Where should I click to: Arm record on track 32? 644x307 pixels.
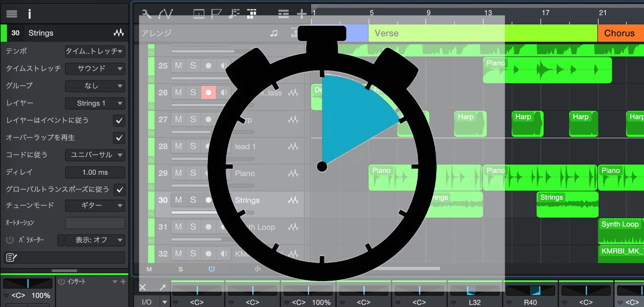208,254
